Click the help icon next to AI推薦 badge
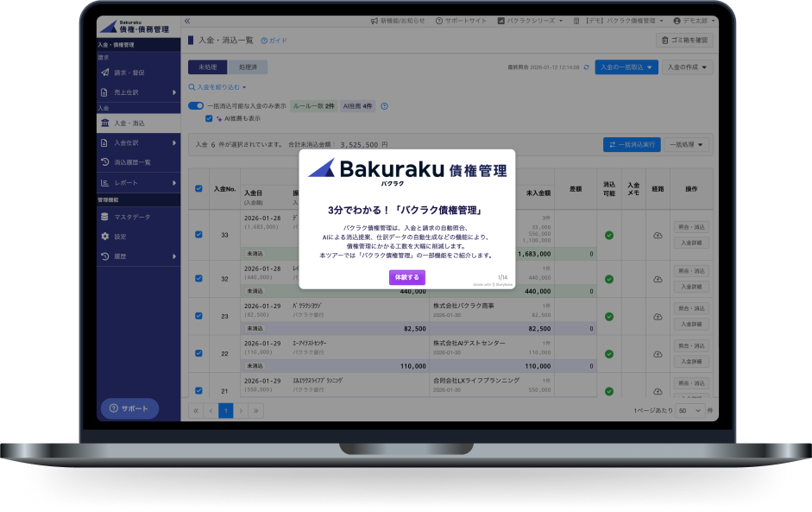The height and width of the screenshot is (512, 812). pos(384,106)
